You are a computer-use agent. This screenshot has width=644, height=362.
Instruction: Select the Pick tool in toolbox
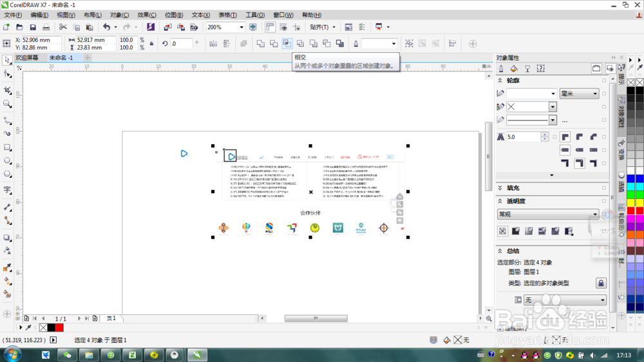pyautogui.click(x=7, y=60)
